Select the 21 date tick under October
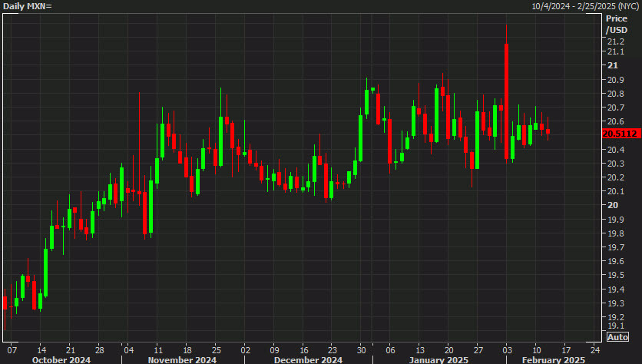 [71, 350]
